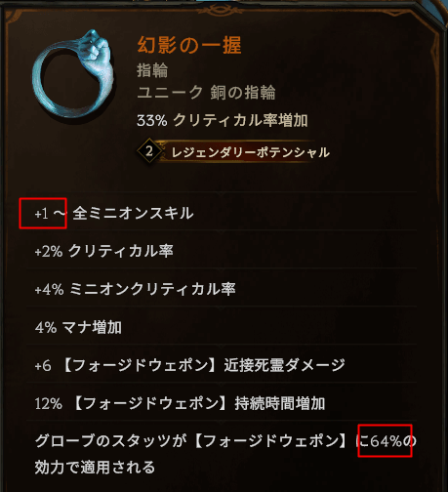Click the ユニーク 銅の指輪 base type text
This screenshot has height=492, width=448.
pyautogui.click(x=206, y=93)
